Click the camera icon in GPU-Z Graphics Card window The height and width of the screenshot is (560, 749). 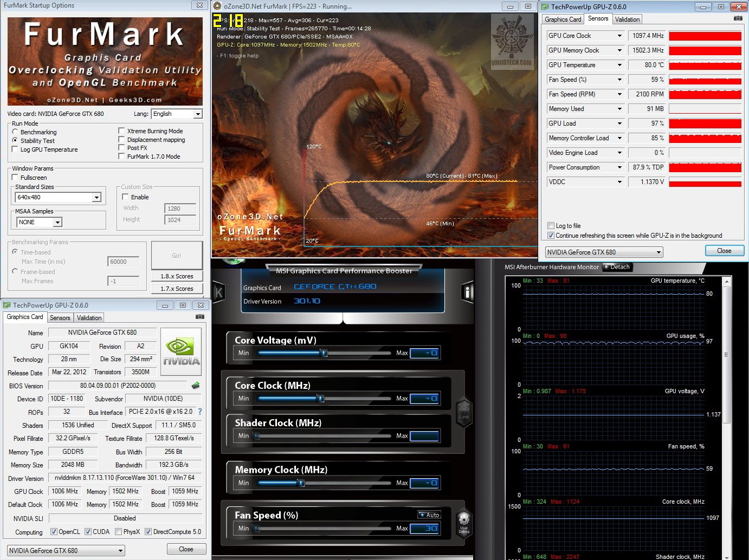pyautogui.click(x=200, y=317)
